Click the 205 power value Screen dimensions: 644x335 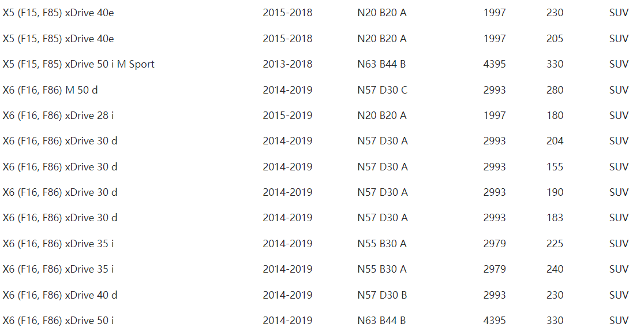pos(555,39)
